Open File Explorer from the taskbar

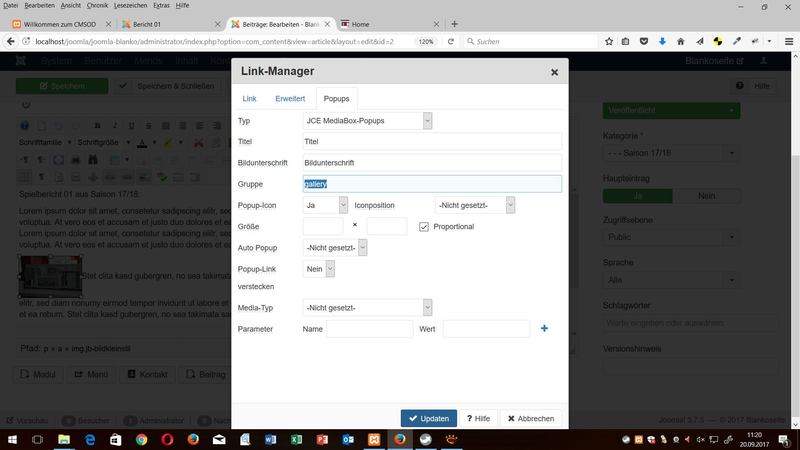[x=64, y=439]
